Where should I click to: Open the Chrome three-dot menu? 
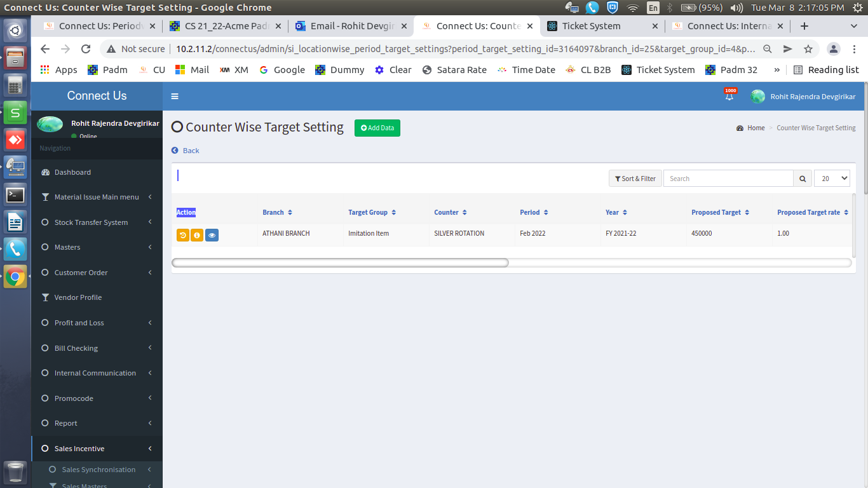[854, 49]
